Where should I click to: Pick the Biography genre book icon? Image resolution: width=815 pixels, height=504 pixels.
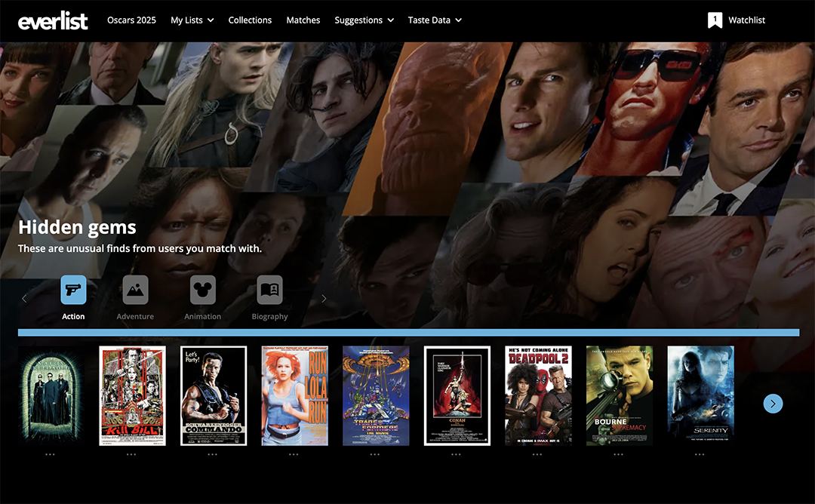(269, 290)
